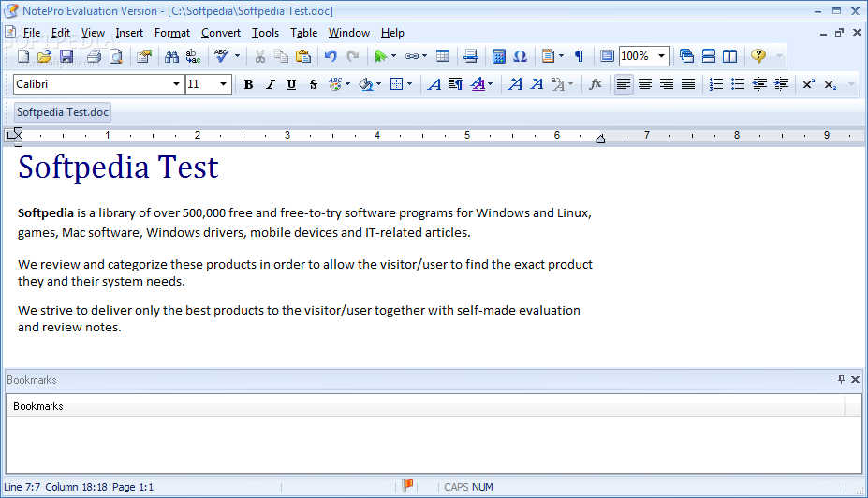Increase paragraph indent
Screen dimensions: 868x498
781,84
